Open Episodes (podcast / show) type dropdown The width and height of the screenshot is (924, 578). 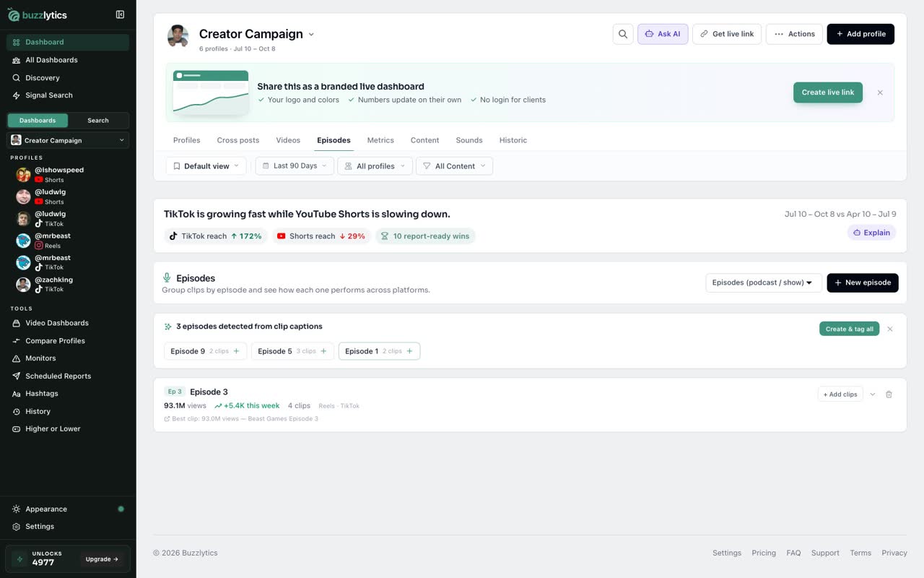coord(763,282)
